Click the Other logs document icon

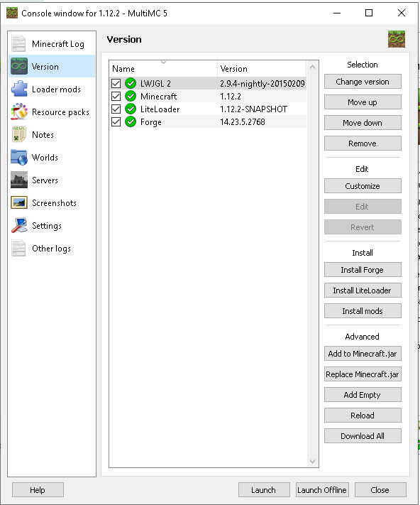point(18,249)
